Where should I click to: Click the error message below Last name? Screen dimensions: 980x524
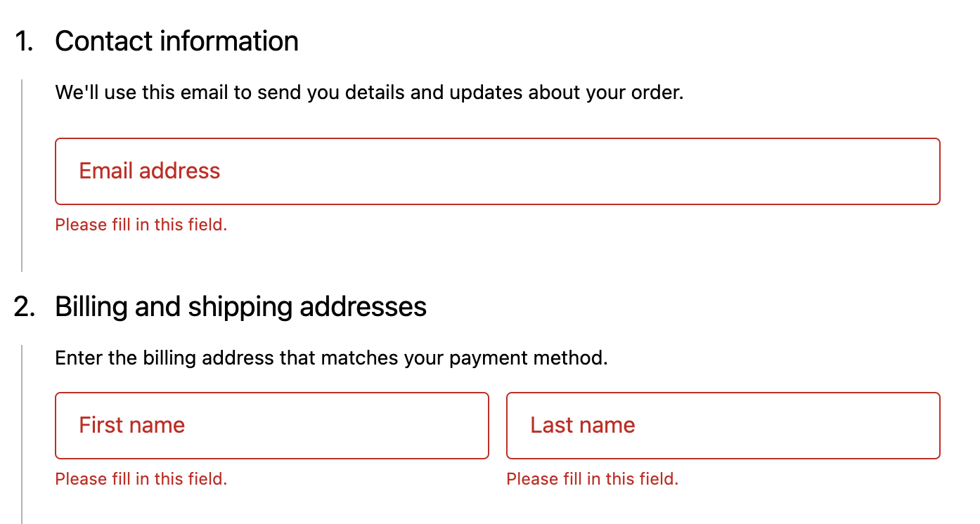[592, 478]
